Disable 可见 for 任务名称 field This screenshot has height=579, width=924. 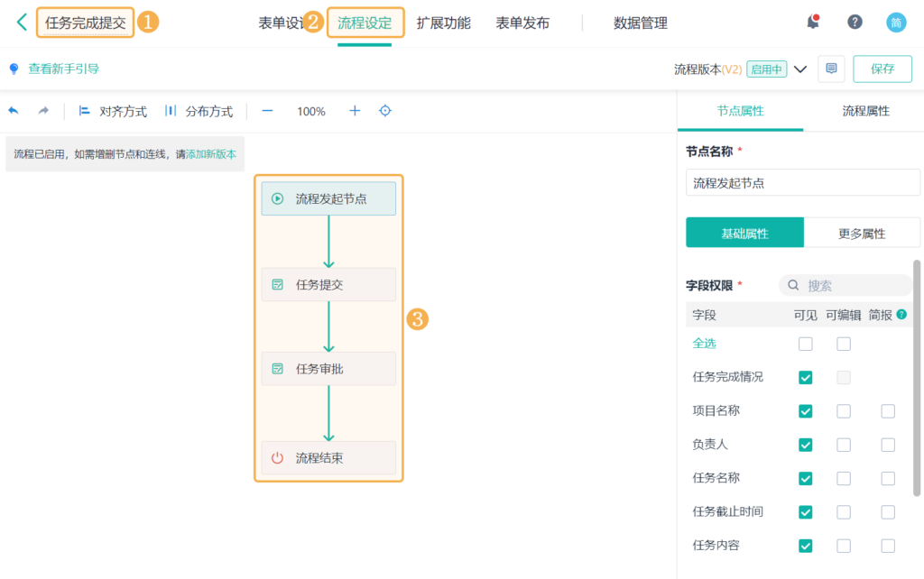coord(805,478)
